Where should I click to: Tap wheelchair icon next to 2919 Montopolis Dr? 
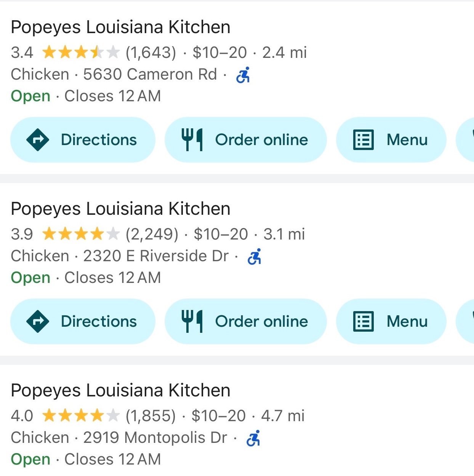tap(253, 438)
